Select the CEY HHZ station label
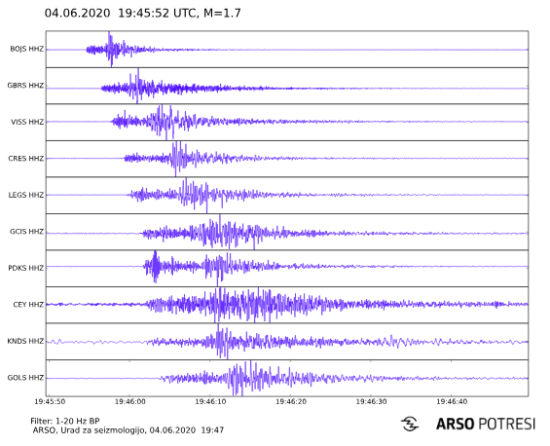Image resolution: width=550 pixels, height=446 pixels. pyautogui.click(x=28, y=304)
